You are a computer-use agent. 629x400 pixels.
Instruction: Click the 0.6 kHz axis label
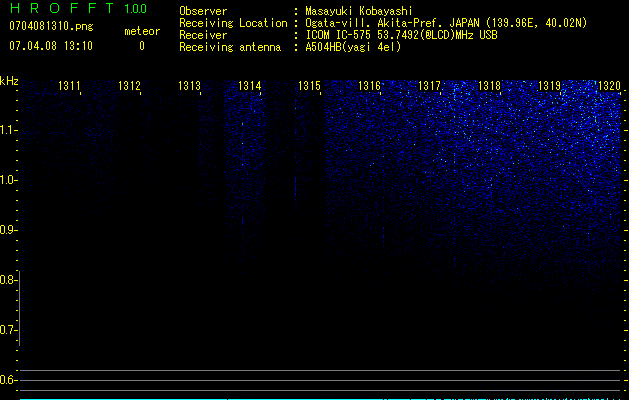tap(8, 380)
